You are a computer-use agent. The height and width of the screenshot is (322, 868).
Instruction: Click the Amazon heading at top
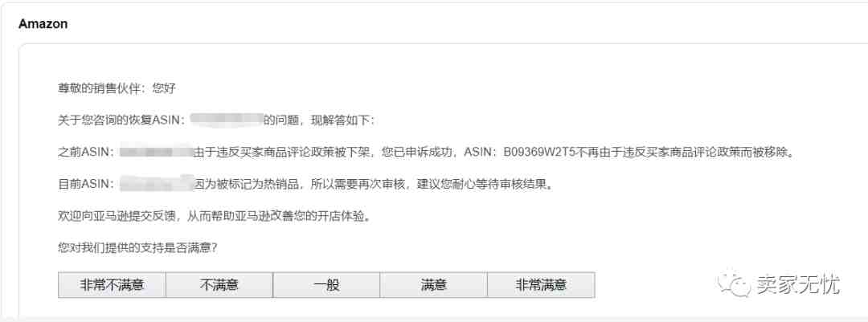[43, 24]
